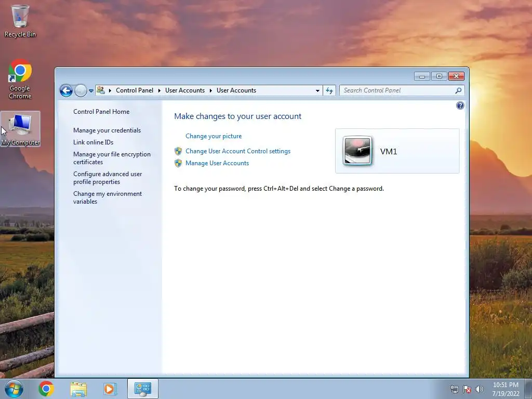Click Manage User Accounts link
Viewport: 532px width, 399px height.
pyautogui.click(x=217, y=163)
